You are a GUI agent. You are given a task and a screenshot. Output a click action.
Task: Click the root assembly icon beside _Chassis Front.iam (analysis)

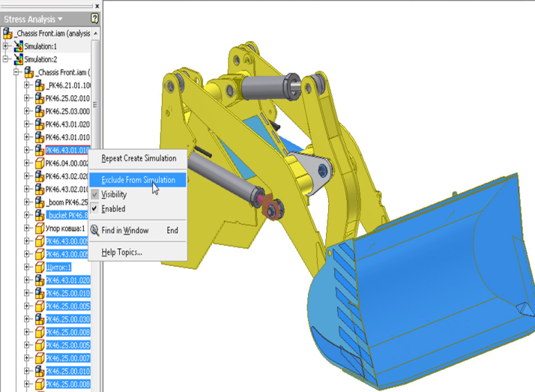7,34
